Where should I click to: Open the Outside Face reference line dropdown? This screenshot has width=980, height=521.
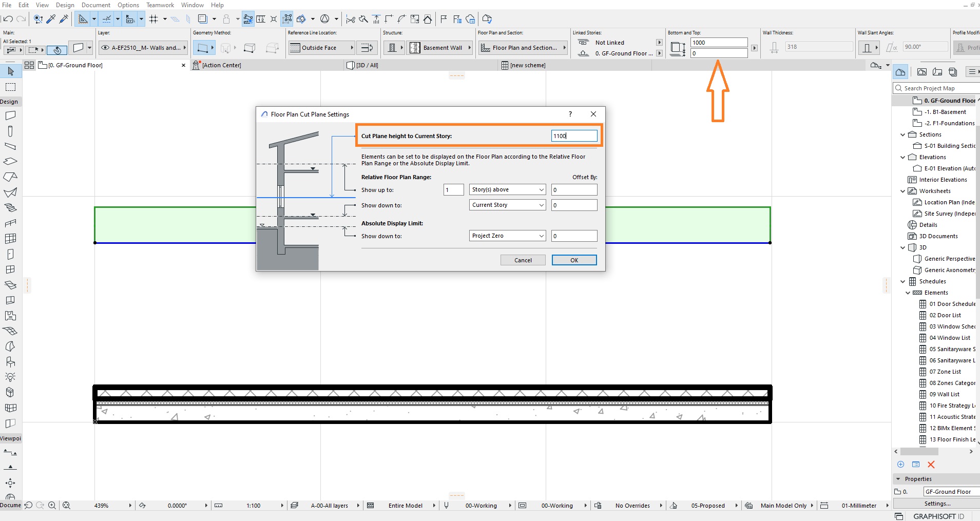click(322, 48)
